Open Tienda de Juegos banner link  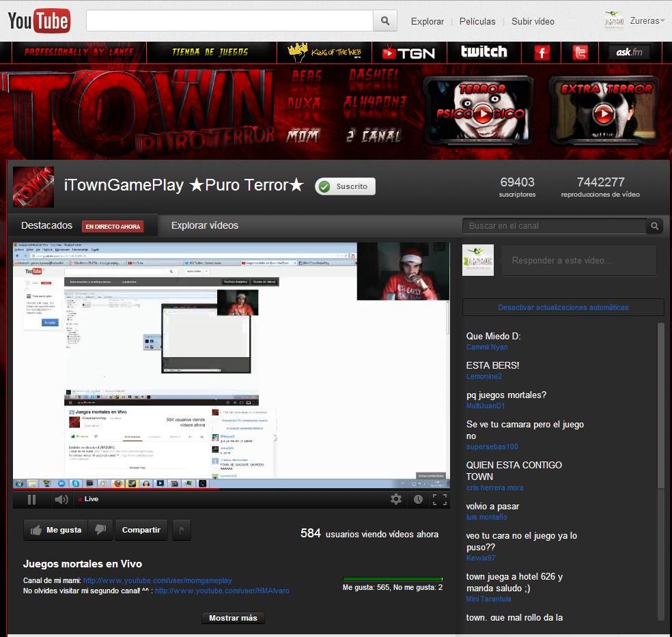(x=210, y=53)
